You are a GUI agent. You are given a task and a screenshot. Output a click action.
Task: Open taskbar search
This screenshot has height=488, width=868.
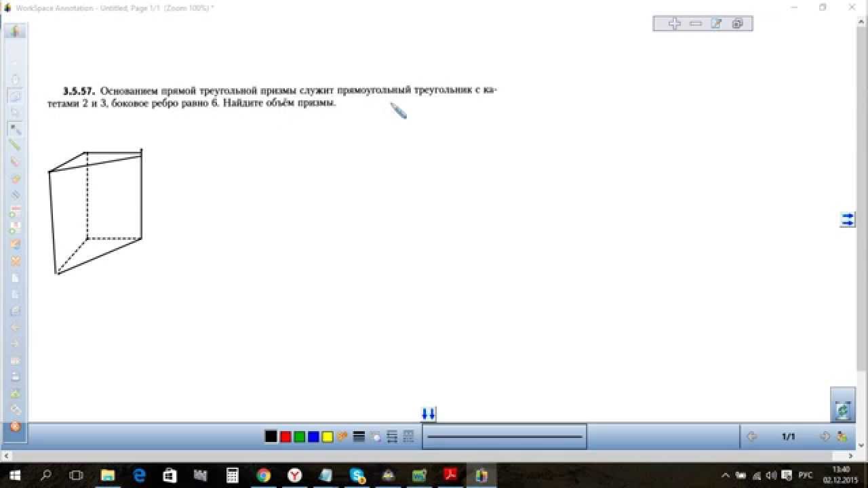pyautogui.click(x=45, y=475)
